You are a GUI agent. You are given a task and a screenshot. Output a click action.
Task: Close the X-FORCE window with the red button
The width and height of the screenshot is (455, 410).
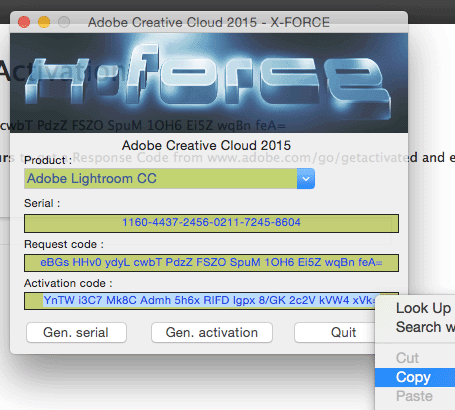click(24, 22)
